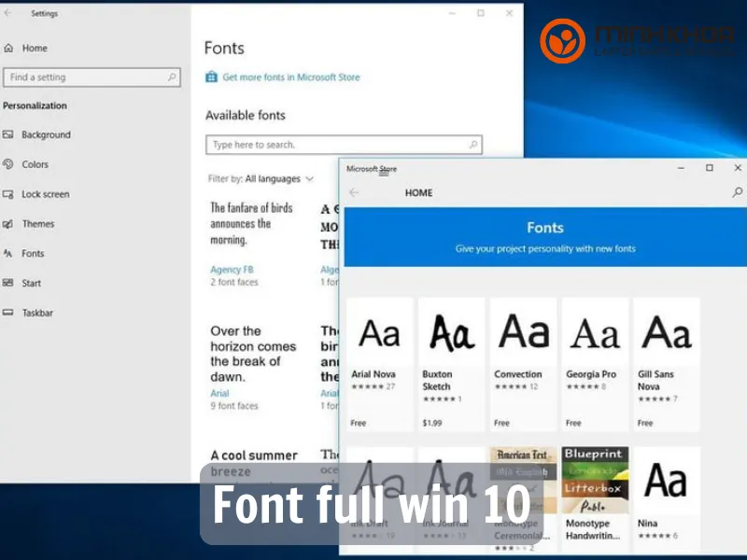Click magnifier icon in Find a setting box
747x560 pixels.
(x=172, y=77)
